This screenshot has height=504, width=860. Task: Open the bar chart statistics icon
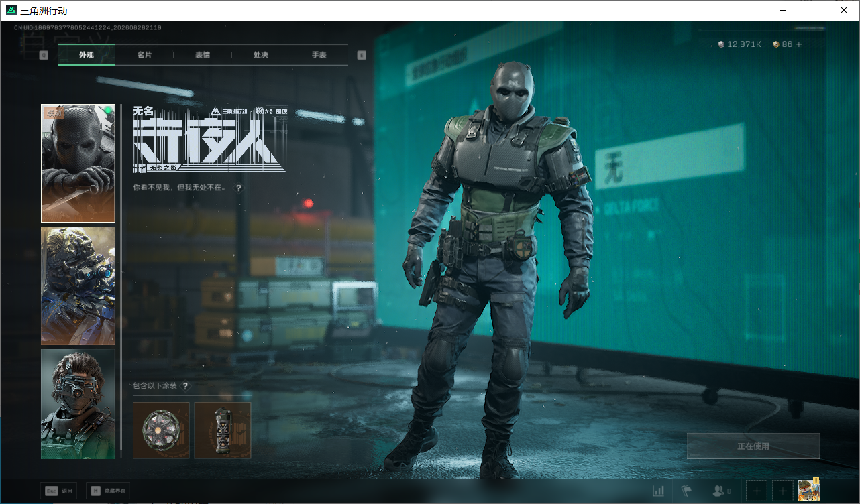[x=658, y=491]
